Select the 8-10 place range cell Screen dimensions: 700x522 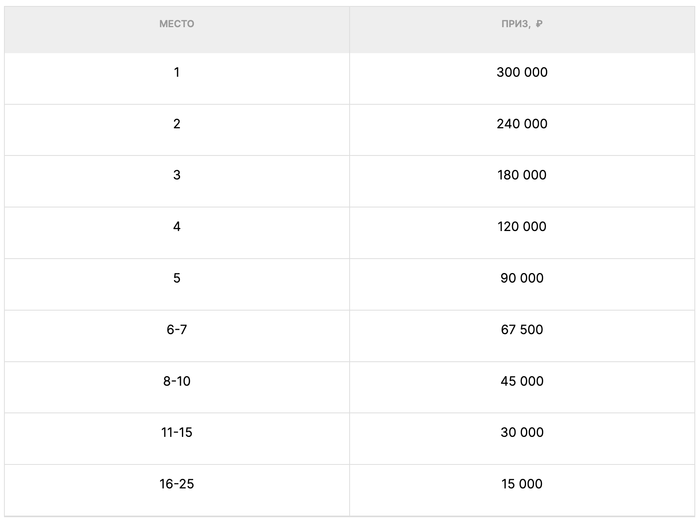(177, 381)
